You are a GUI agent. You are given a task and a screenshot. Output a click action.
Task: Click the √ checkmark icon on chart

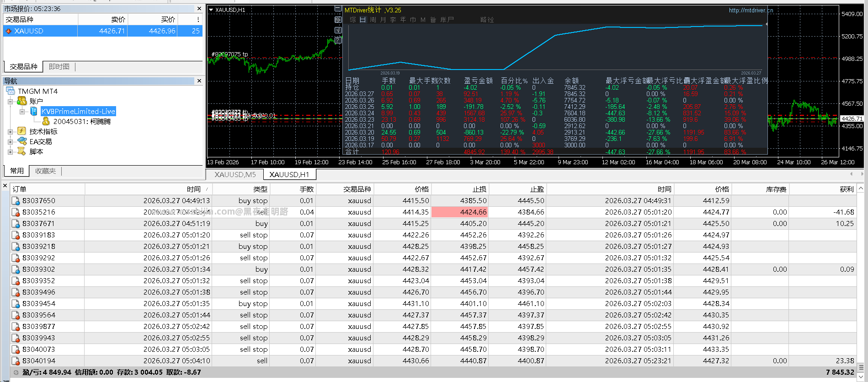click(x=338, y=30)
